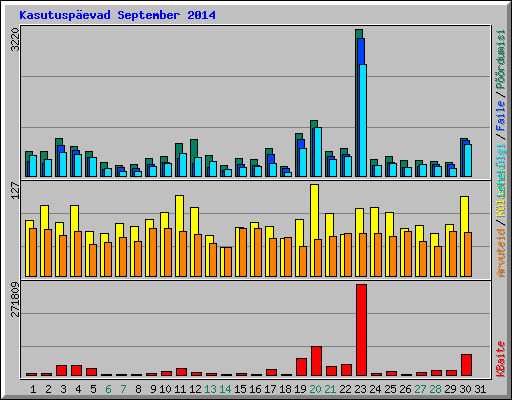Click green weekend day label 28
Screen dimensions: 512x400
pyautogui.click(x=435, y=389)
